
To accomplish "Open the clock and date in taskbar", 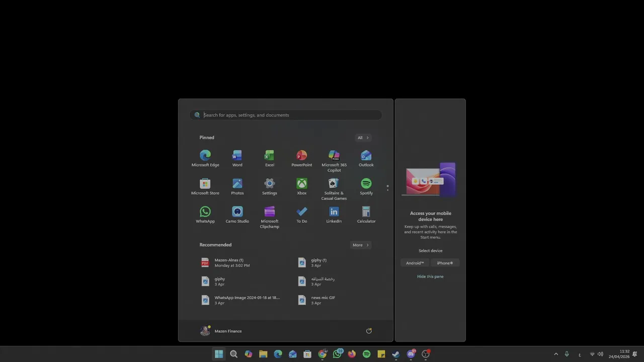I will point(619,354).
